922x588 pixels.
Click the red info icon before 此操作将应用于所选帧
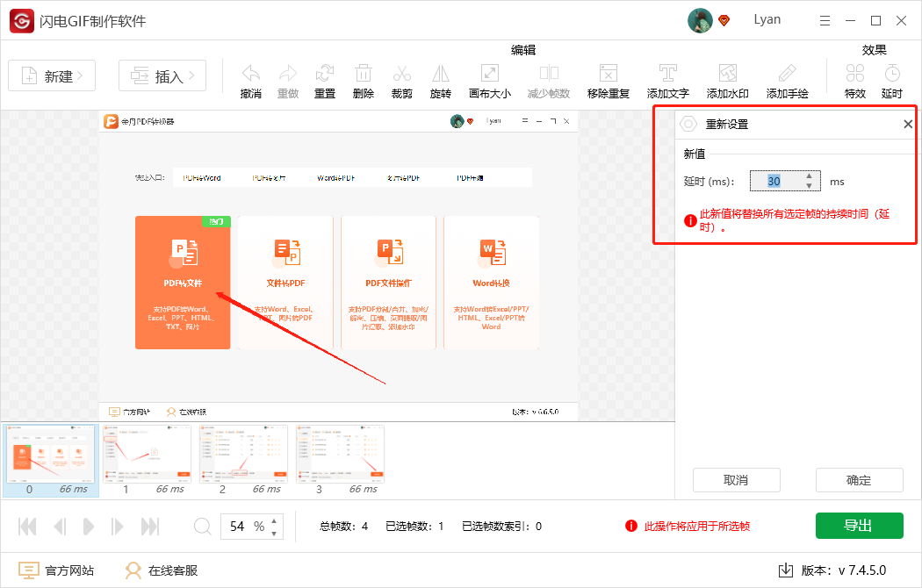[631, 526]
